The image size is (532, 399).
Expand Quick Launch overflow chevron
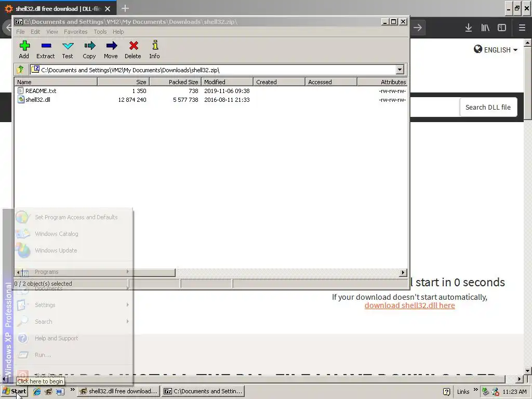[72, 390]
